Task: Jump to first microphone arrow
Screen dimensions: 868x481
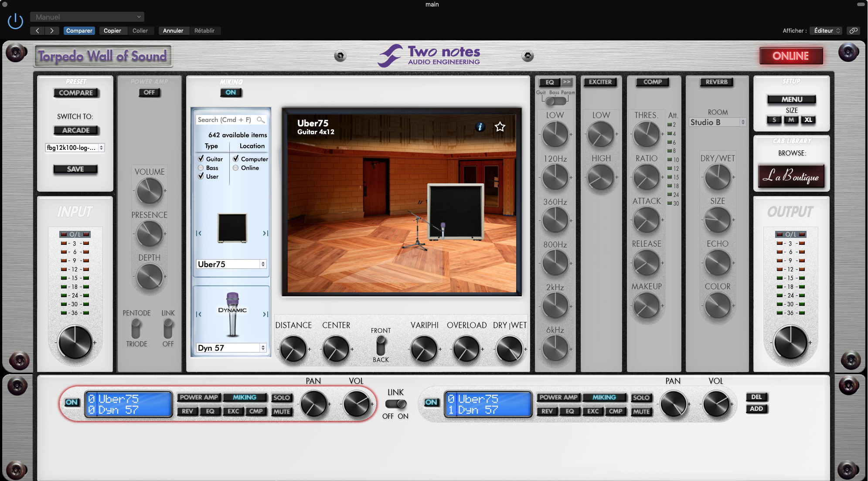Action: [x=199, y=314]
